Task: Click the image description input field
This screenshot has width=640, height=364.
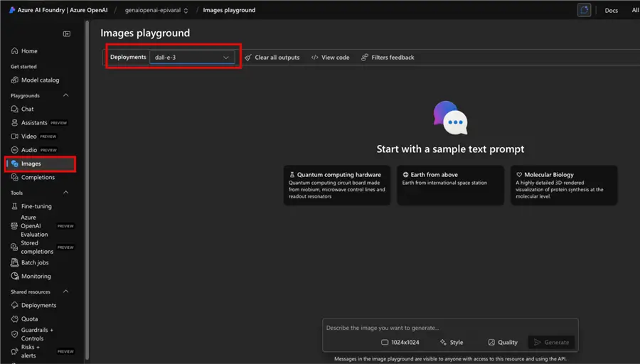Action: pos(449,328)
